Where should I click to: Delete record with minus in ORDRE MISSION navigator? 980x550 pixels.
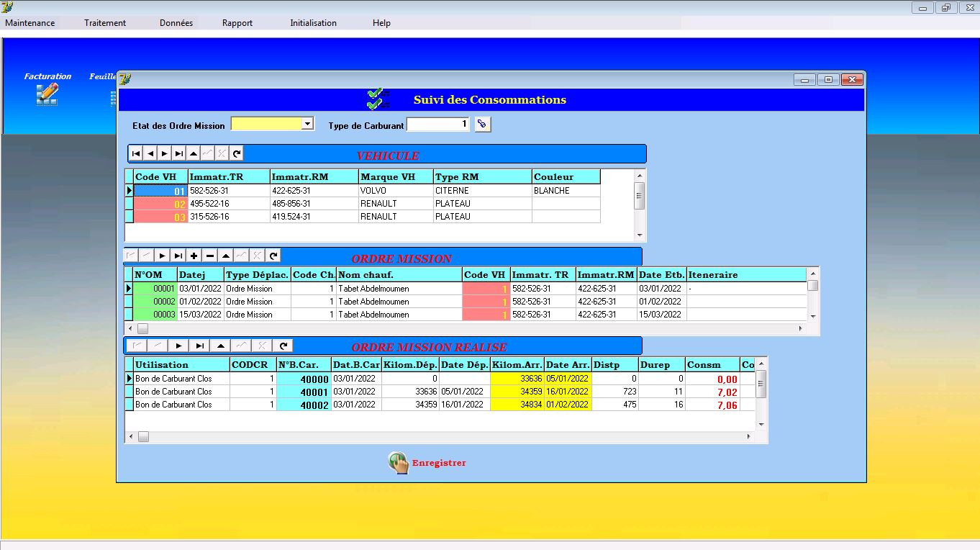click(x=209, y=256)
